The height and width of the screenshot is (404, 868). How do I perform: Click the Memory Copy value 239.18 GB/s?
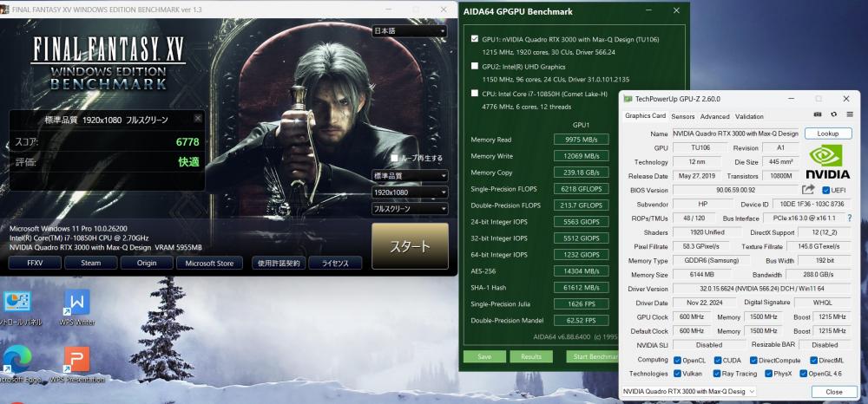tap(582, 173)
